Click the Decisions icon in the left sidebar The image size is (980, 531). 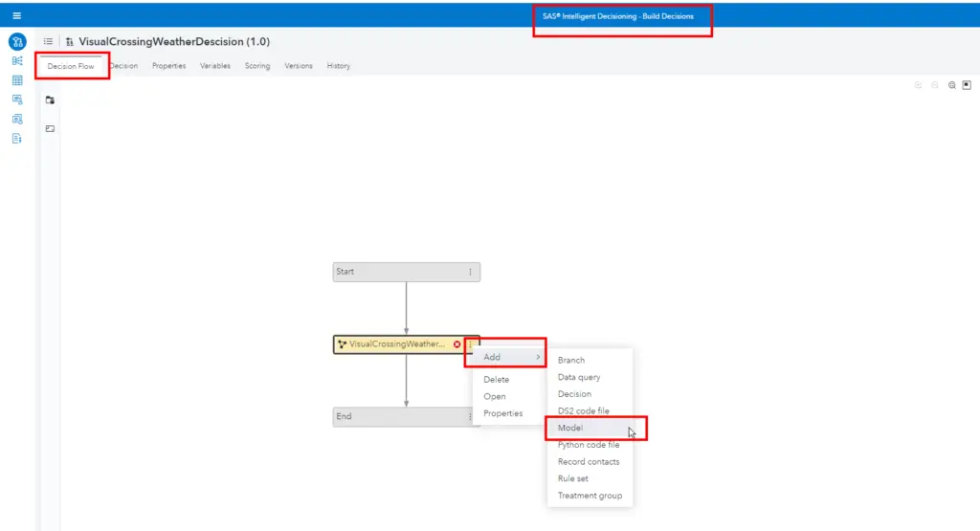tap(16, 42)
